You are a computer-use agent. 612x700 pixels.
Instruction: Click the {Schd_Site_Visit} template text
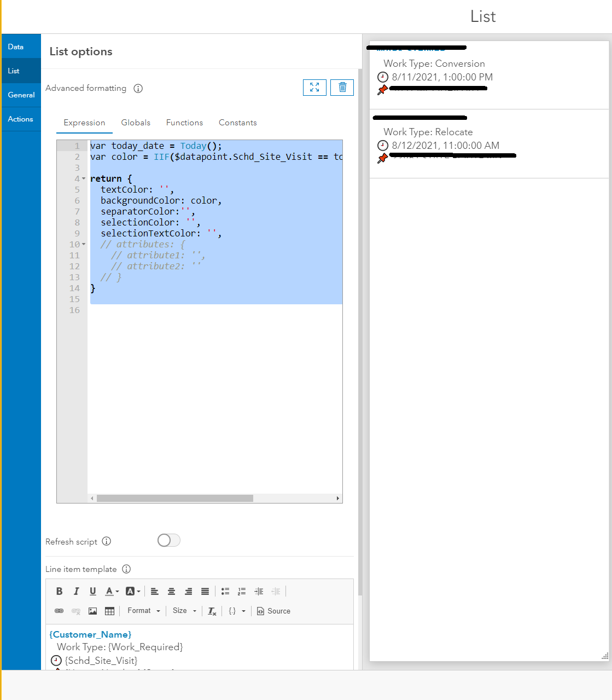[101, 661]
